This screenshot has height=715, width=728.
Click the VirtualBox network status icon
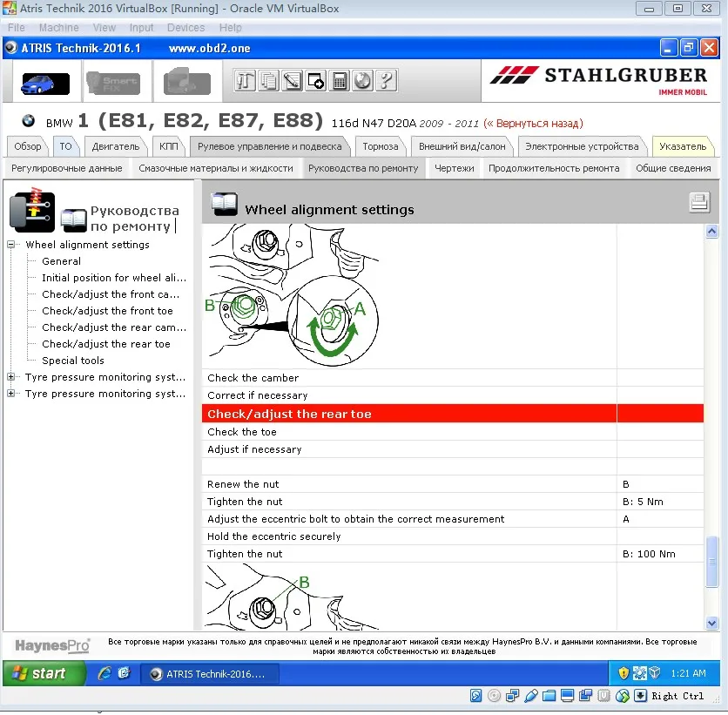pyautogui.click(x=513, y=696)
